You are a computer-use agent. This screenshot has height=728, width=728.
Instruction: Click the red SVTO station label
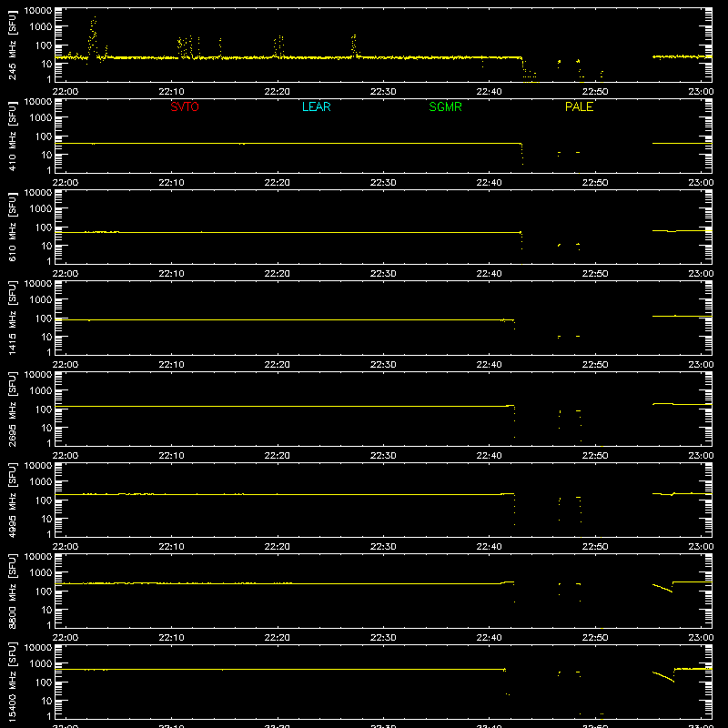click(185, 106)
